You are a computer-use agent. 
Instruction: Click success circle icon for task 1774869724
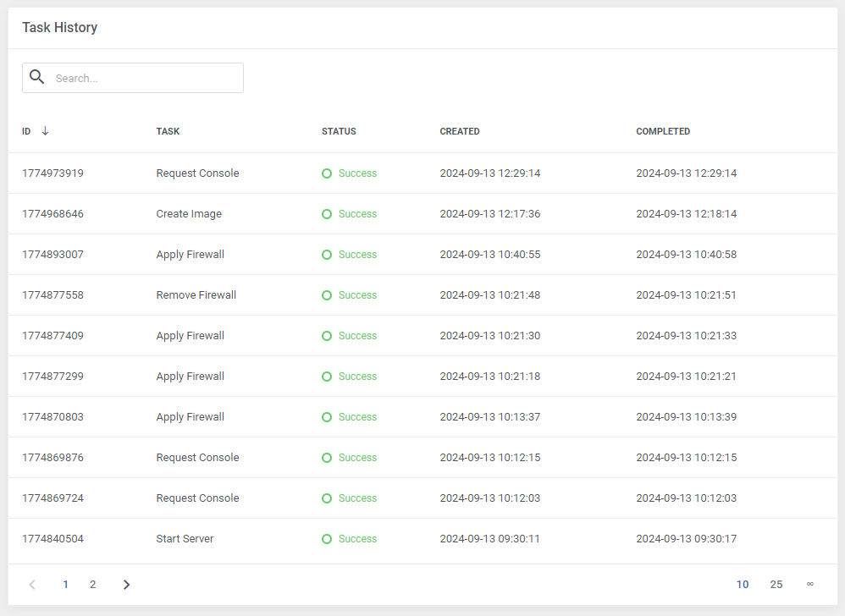(x=327, y=498)
